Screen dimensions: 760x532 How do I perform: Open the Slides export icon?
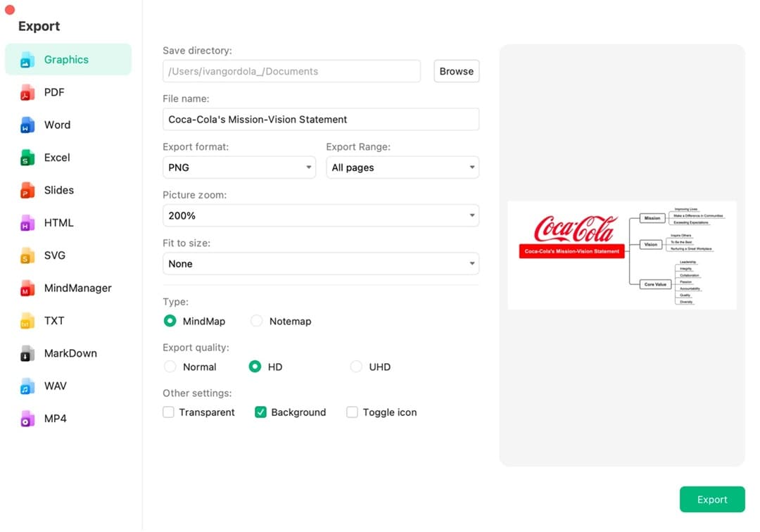pos(27,190)
